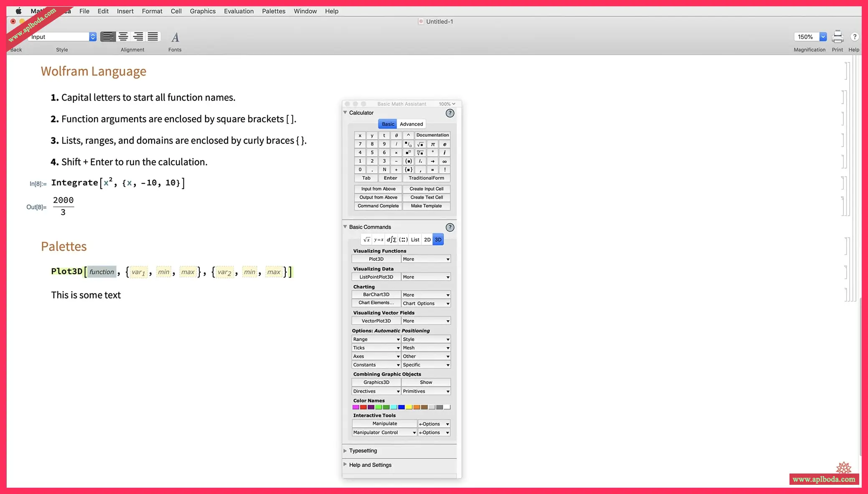This screenshot has height=494, width=868.
Task: Click the Manipulate button
Action: coord(384,423)
